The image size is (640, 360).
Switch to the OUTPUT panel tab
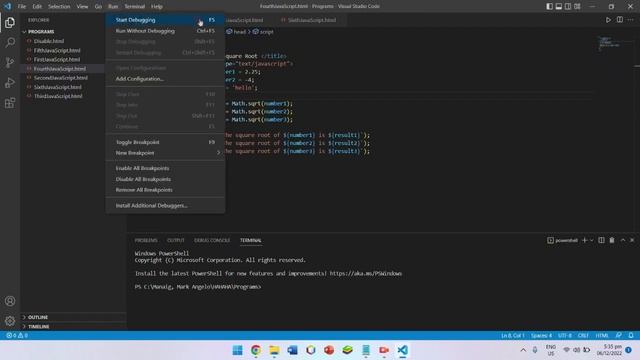point(176,240)
